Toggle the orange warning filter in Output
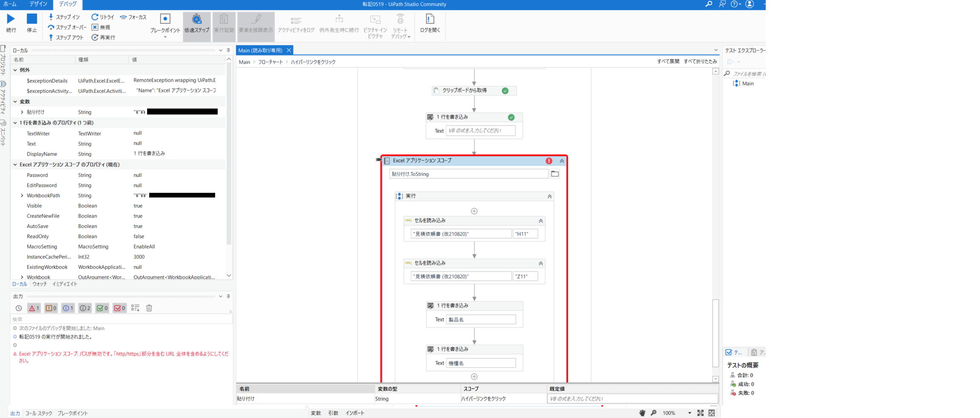The image size is (980, 418). click(51, 308)
